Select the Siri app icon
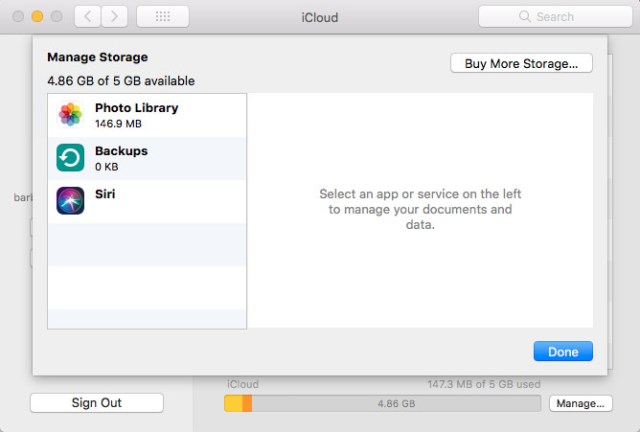The image size is (640, 432). pos(70,200)
